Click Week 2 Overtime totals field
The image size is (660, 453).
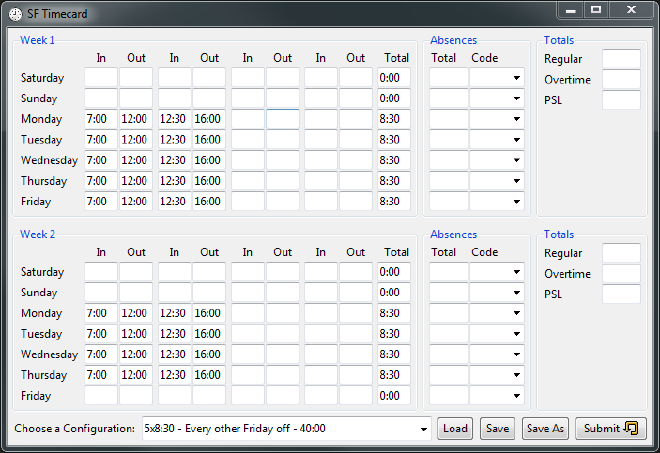tap(621, 273)
